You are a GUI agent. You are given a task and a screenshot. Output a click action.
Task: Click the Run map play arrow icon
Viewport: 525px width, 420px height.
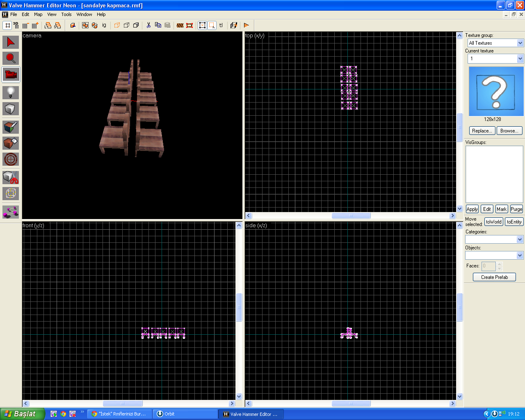[x=247, y=25]
